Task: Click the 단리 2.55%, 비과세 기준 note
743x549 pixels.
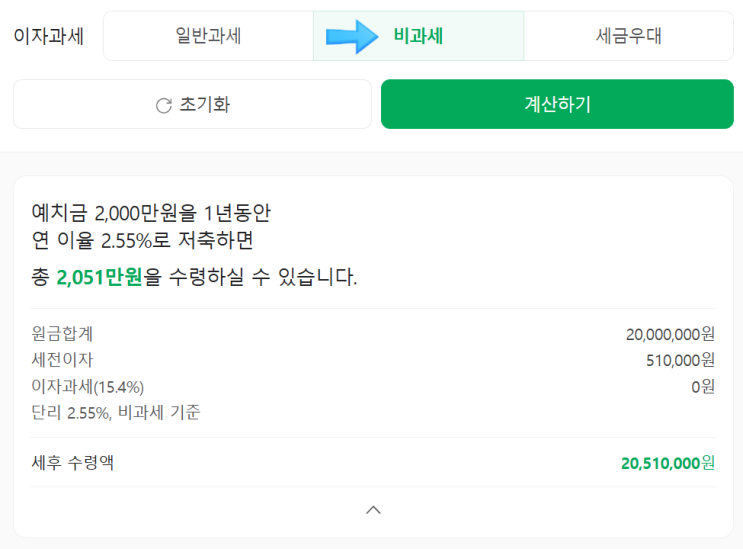Action: (116, 412)
